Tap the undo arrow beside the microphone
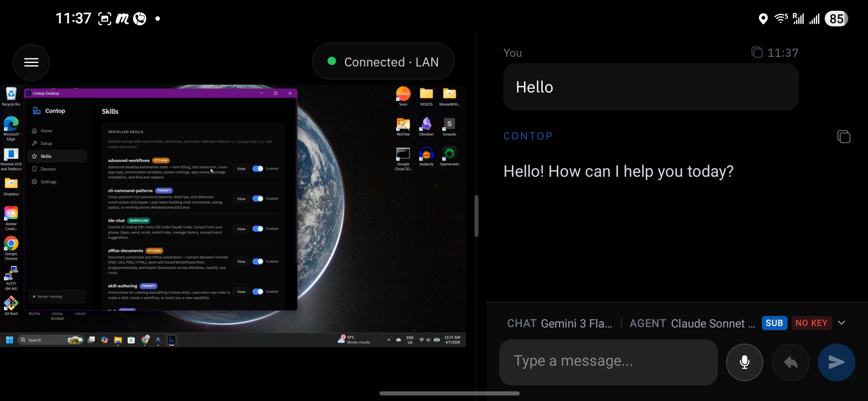Viewport: 868px width, 401px height. tap(790, 362)
